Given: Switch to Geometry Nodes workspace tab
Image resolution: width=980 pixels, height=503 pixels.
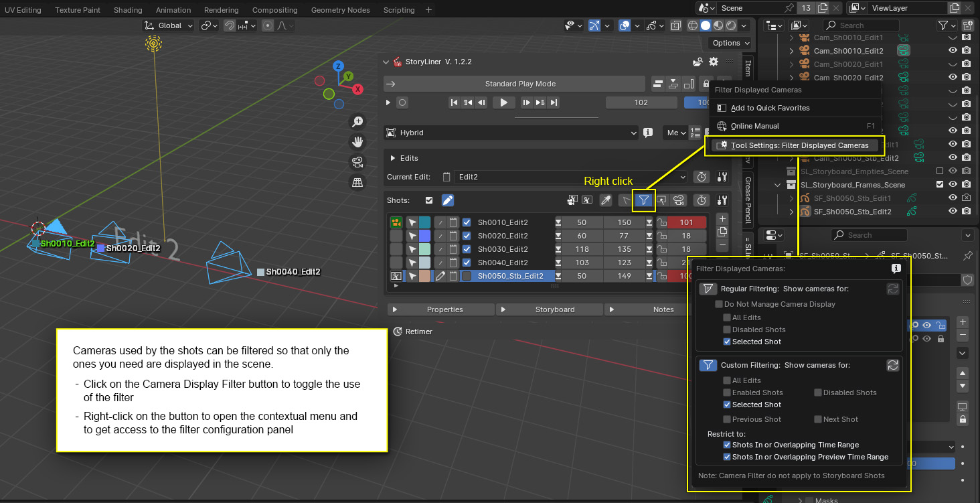Looking at the screenshot, I should click(x=341, y=10).
